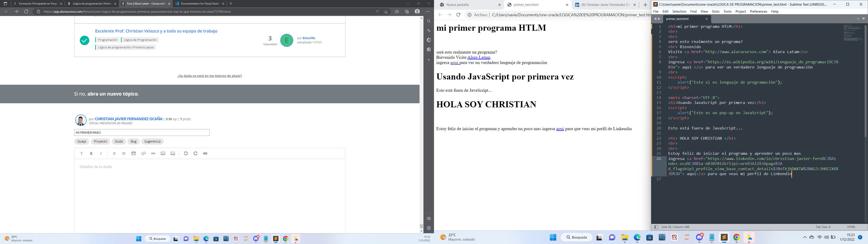Insert numbered list in forum editor

tap(114, 153)
